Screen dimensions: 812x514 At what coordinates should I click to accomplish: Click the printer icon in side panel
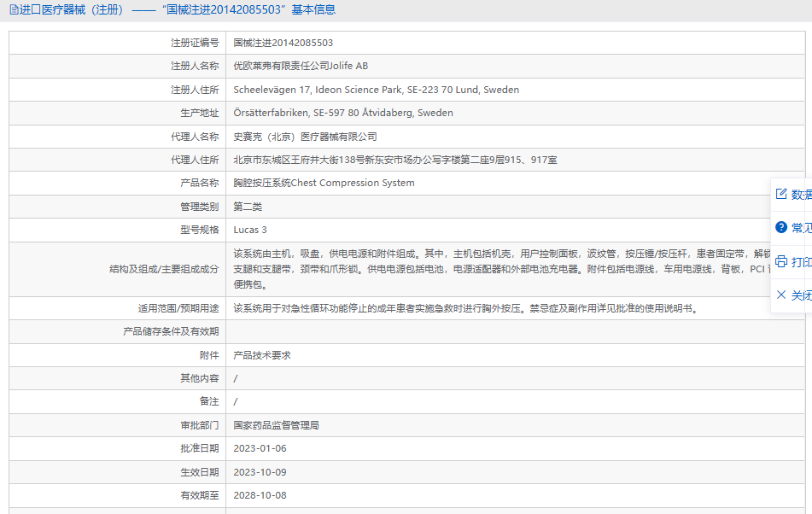point(781,261)
